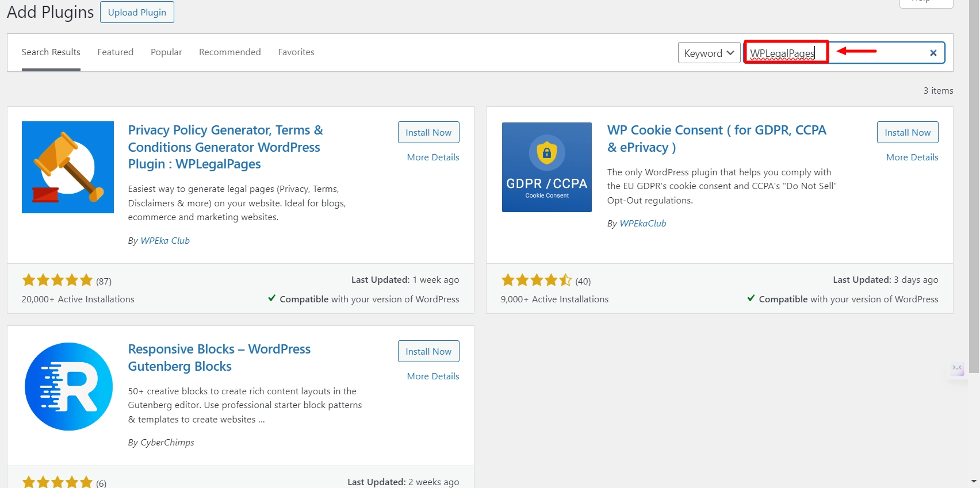980x488 pixels.
Task: View More Details for WPLegalPages plugin
Action: [433, 157]
